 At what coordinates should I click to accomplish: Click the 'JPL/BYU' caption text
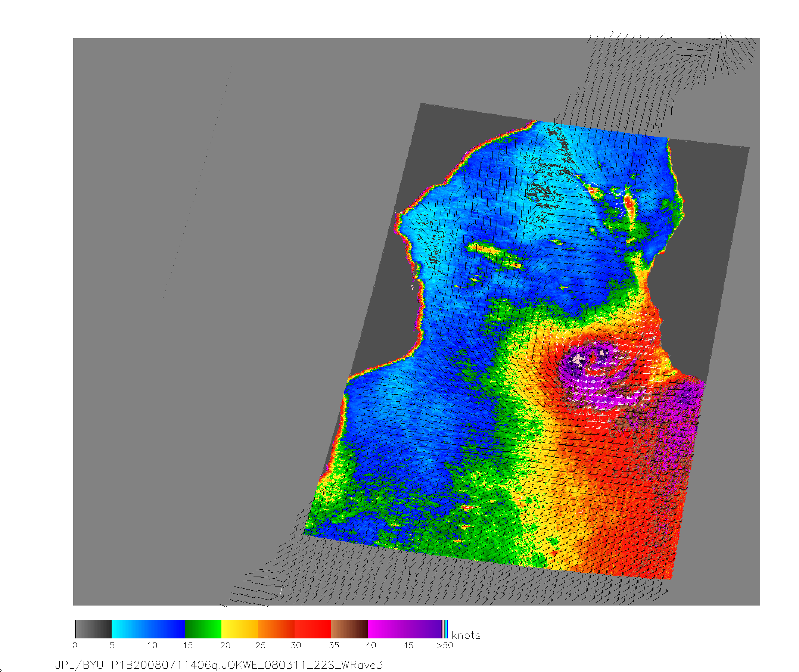(79, 665)
